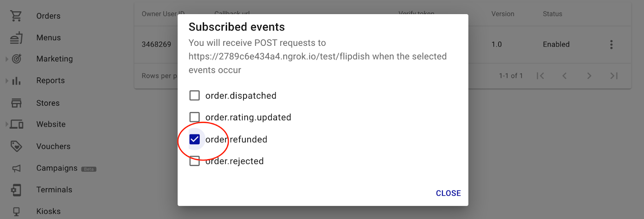Open the Terminals device icon
Screen dimensions: 644x219
click(x=16, y=190)
